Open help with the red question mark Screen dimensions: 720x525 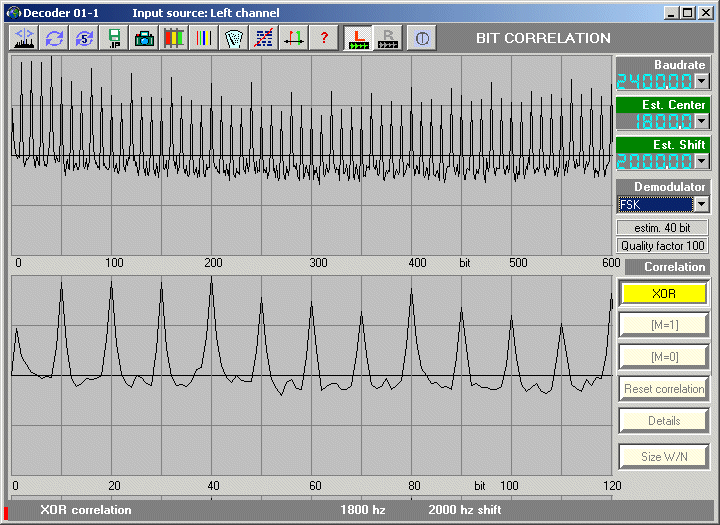click(x=324, y=38)
